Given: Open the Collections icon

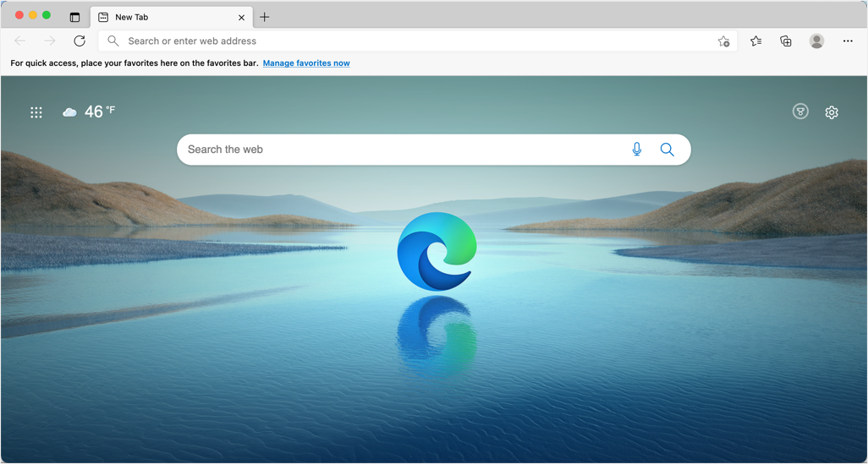Looking at the screenshot, I should [786, 41].
